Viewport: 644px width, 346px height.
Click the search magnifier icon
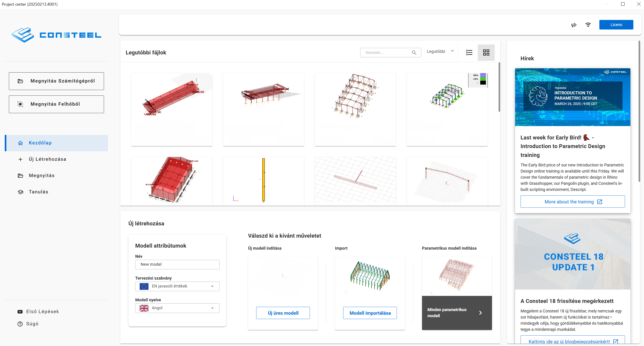414,53
